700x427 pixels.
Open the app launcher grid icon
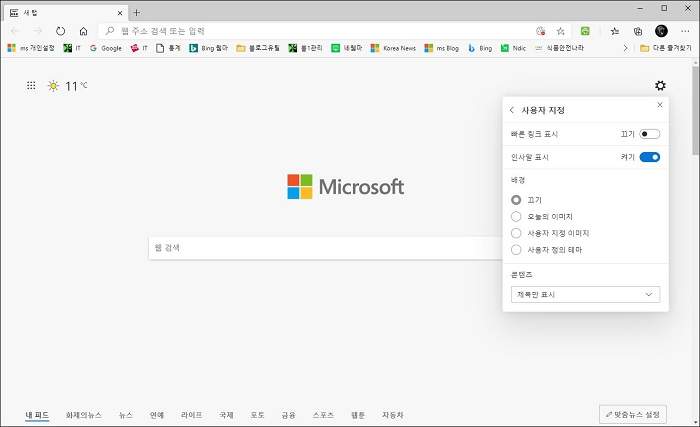point(31,85)
